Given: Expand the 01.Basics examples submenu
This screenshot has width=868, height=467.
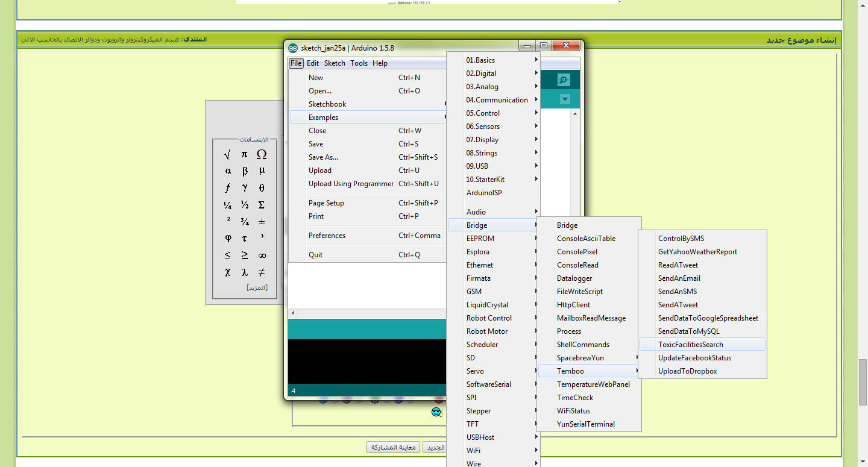Looking at the screenshot, I should 494,60.
